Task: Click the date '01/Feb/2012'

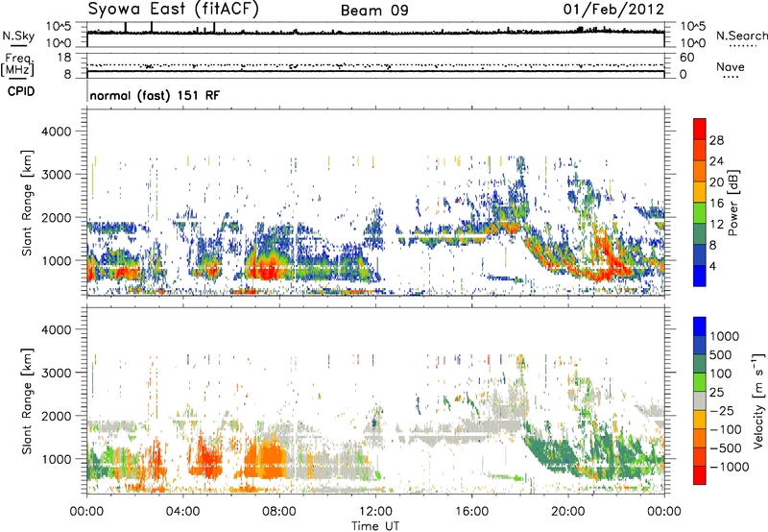Action: 613,10
